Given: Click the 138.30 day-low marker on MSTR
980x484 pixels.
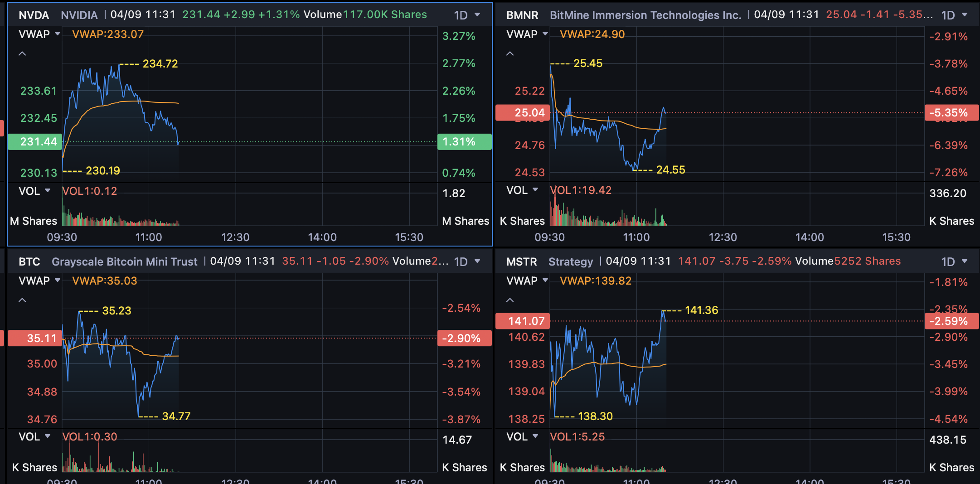Looking at the screenshot, I should [596, 416].
